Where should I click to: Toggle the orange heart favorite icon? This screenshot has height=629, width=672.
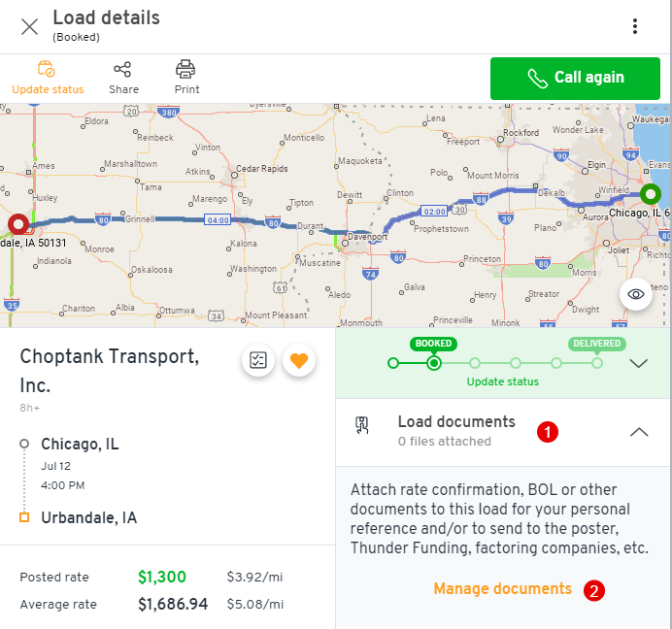pos(299,360)
